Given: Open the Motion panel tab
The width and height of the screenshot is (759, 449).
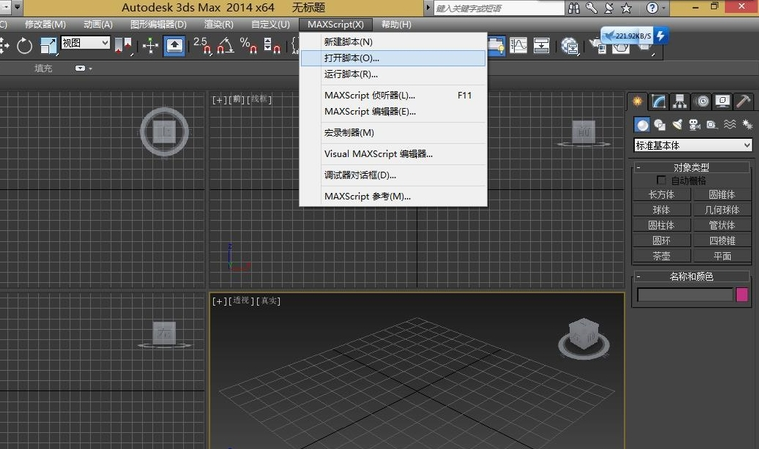Looking at the screenshot, I should (x=701, y=101).
